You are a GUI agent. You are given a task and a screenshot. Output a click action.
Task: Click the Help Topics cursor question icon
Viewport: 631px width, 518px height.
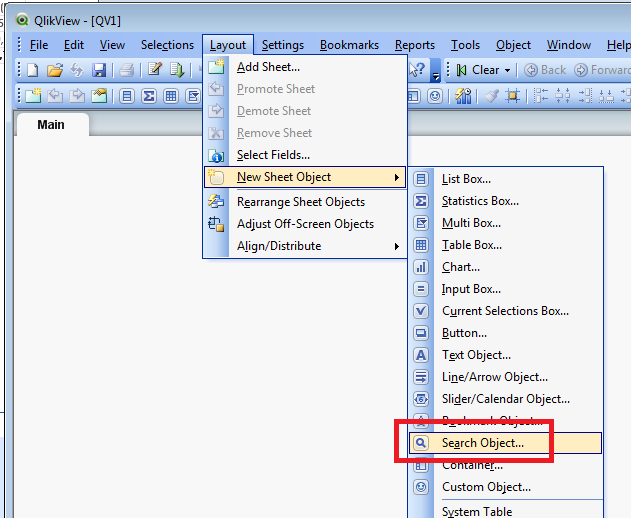[x=417, y=70]
